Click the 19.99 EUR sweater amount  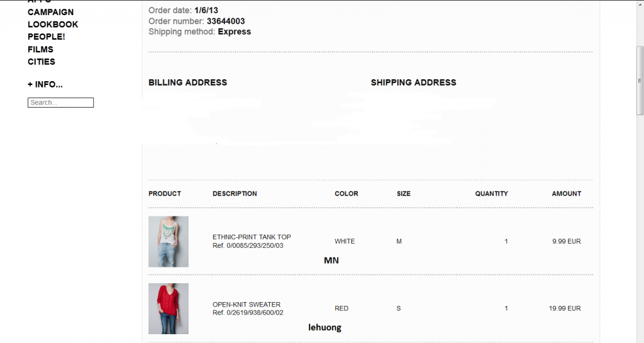(x=565, y=308)
